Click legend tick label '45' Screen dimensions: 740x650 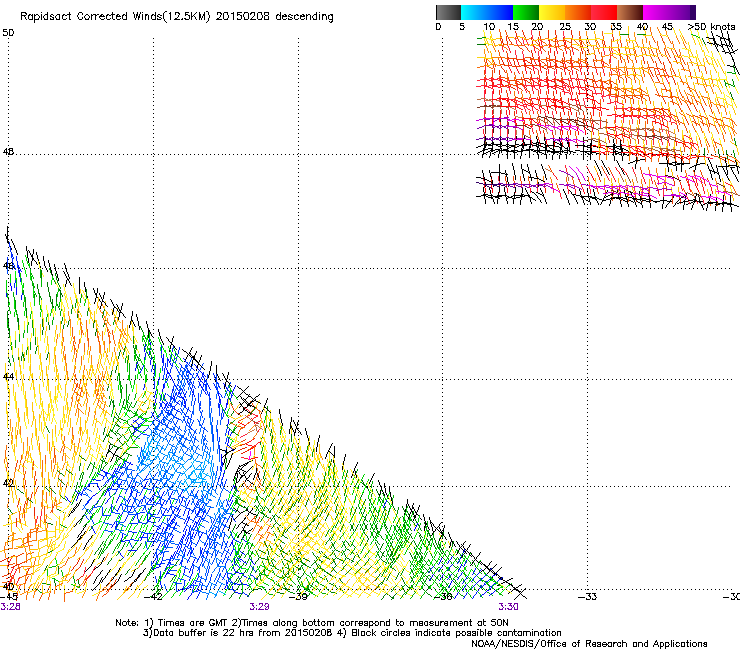[667, 27]
